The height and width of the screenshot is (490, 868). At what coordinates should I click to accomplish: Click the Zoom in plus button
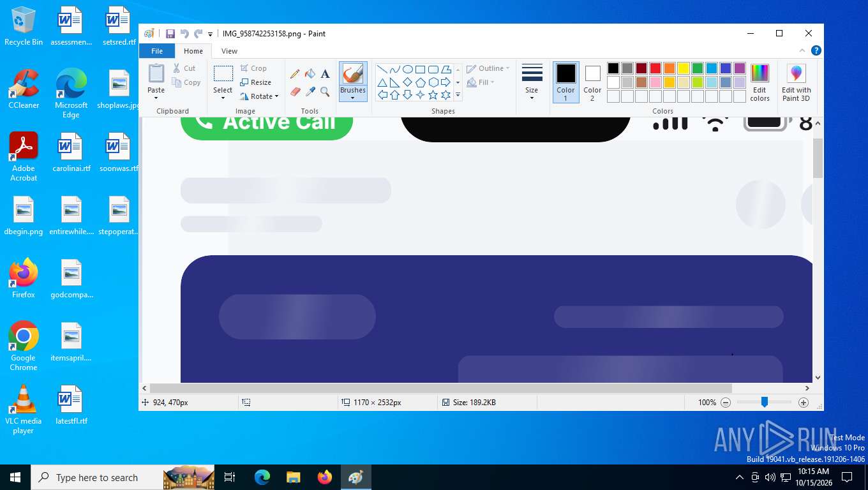click(x=804, y=403)
